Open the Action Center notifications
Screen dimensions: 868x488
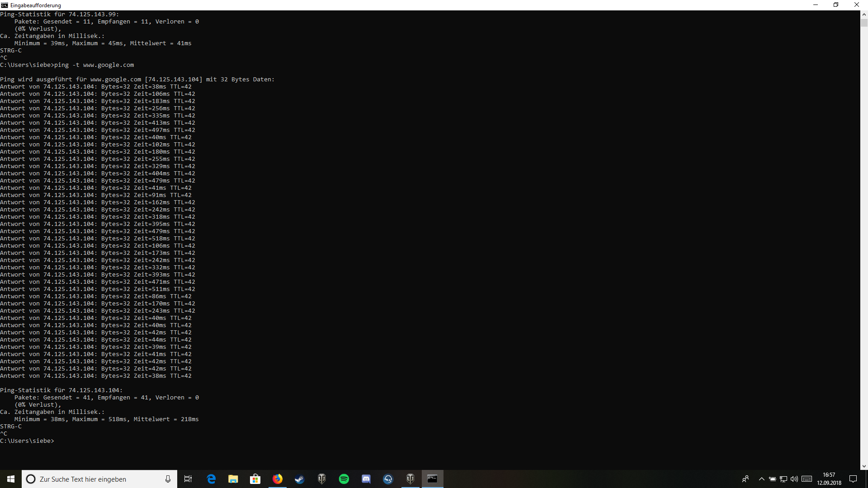[x=853, y=479]
